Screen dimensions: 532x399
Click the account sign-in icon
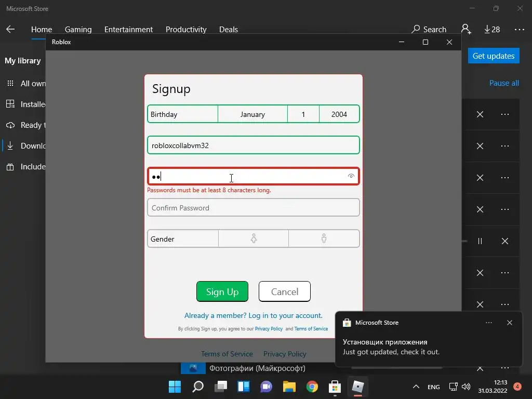coord(466,29)
